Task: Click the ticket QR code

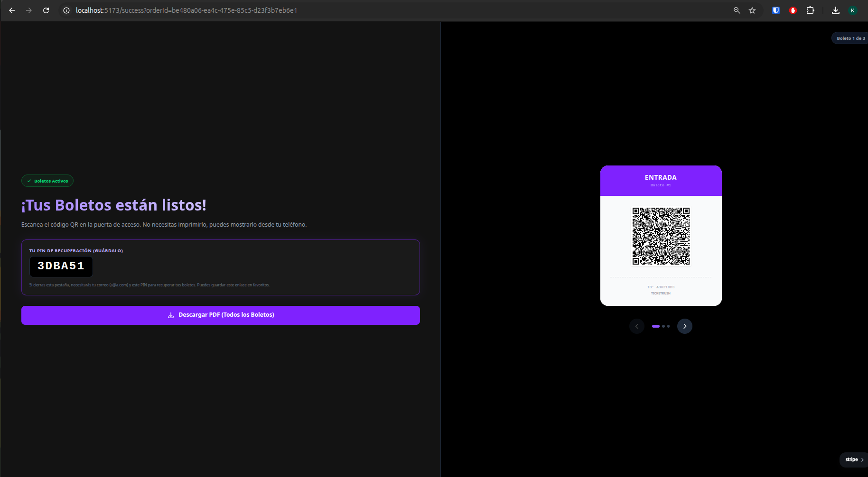Action: (661, 236)
